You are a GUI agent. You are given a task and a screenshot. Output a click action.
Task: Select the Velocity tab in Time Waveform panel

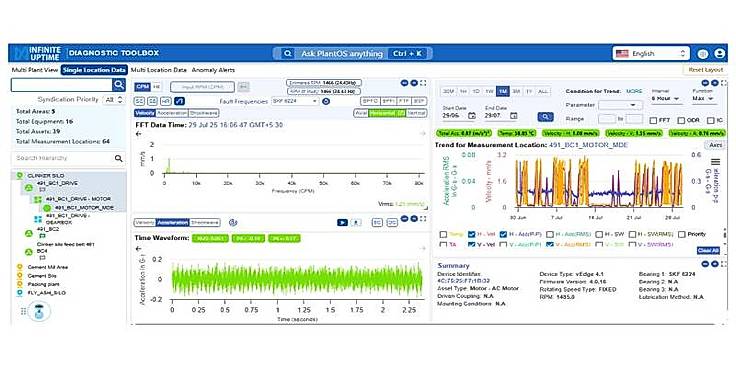coord(145,222)
